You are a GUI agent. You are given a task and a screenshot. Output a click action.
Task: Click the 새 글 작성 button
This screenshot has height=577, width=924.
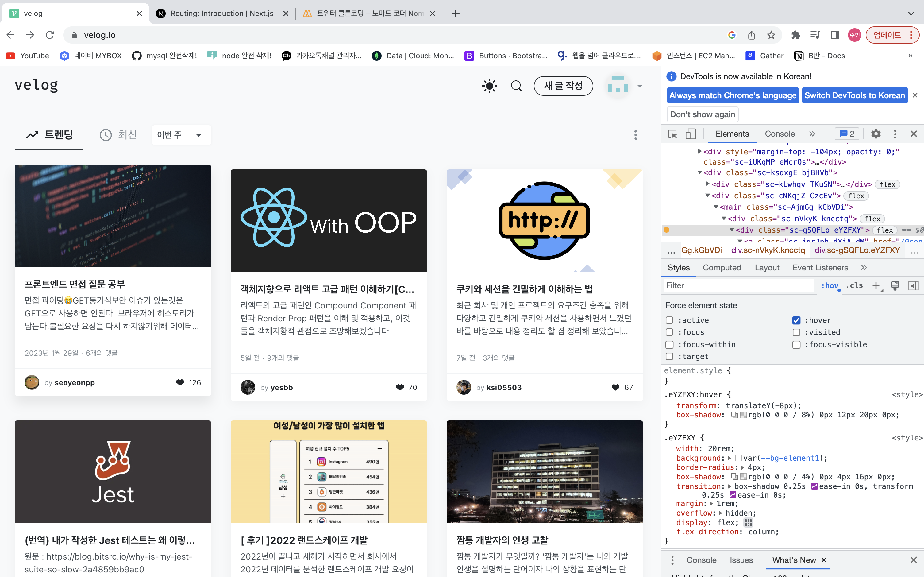click(563, 86)
